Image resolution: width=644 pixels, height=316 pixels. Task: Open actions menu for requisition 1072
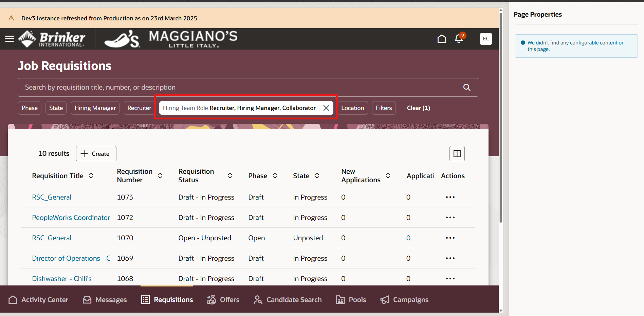tap(450, 218)
